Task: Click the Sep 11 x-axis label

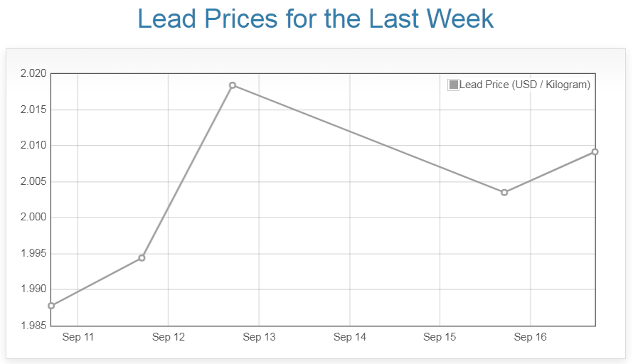Action: point(78,337)
